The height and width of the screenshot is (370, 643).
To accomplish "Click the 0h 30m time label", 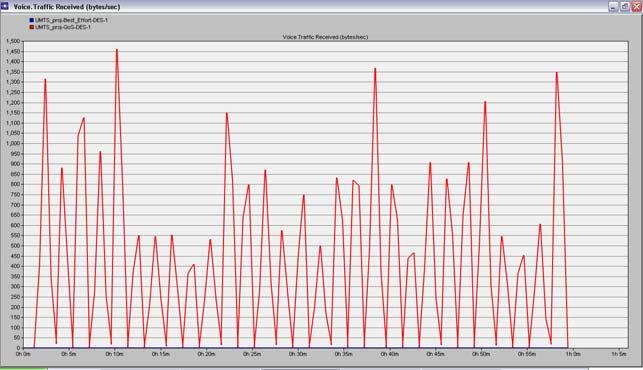I will click(x=298, y=354).
